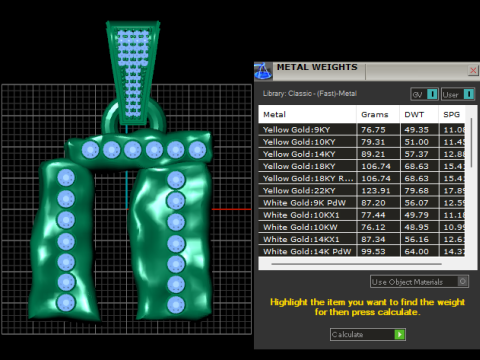Select the Yellow Gold:10KY row
The image size is (480, 360).
point(362,142)
